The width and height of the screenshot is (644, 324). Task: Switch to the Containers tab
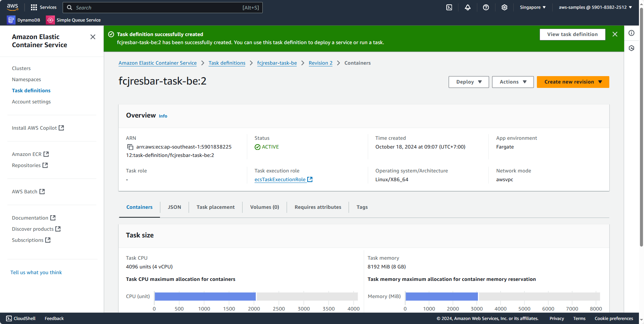pos(139,207)
